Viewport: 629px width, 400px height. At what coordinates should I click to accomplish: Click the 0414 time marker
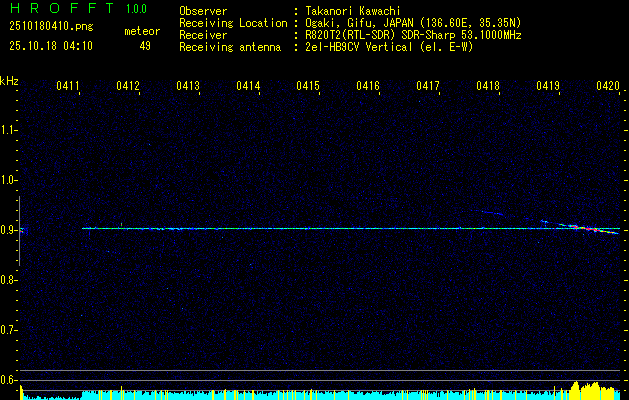tap(248, 86)
